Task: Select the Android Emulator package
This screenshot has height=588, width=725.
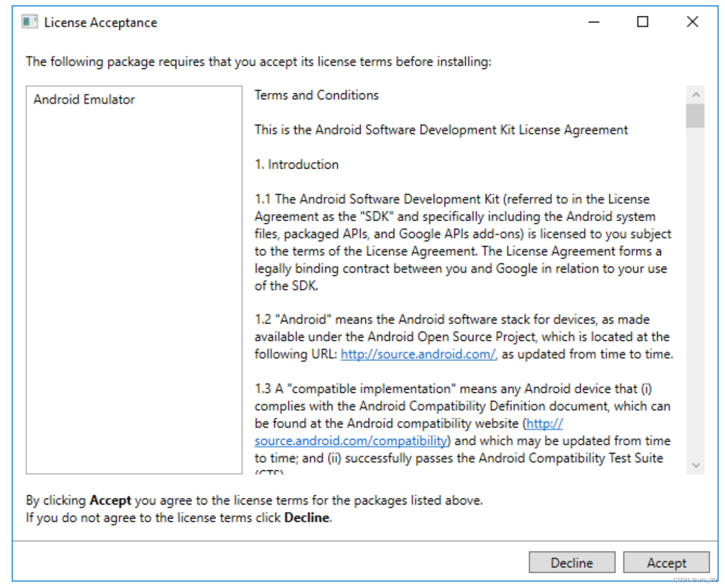Action: point(84,99)
